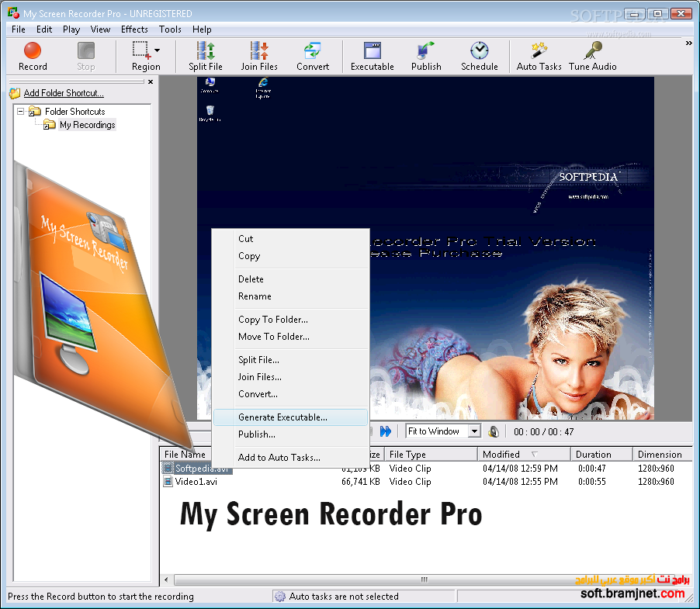Close the folder shortcuts side panel
The height and width of the screenshot is (609, 700).
(151, 82)
